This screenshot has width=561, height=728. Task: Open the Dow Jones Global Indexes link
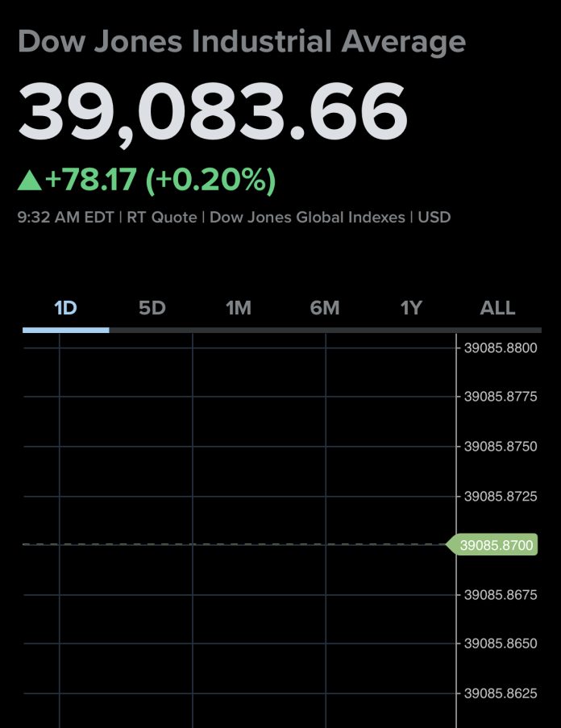tap(307, 218)
